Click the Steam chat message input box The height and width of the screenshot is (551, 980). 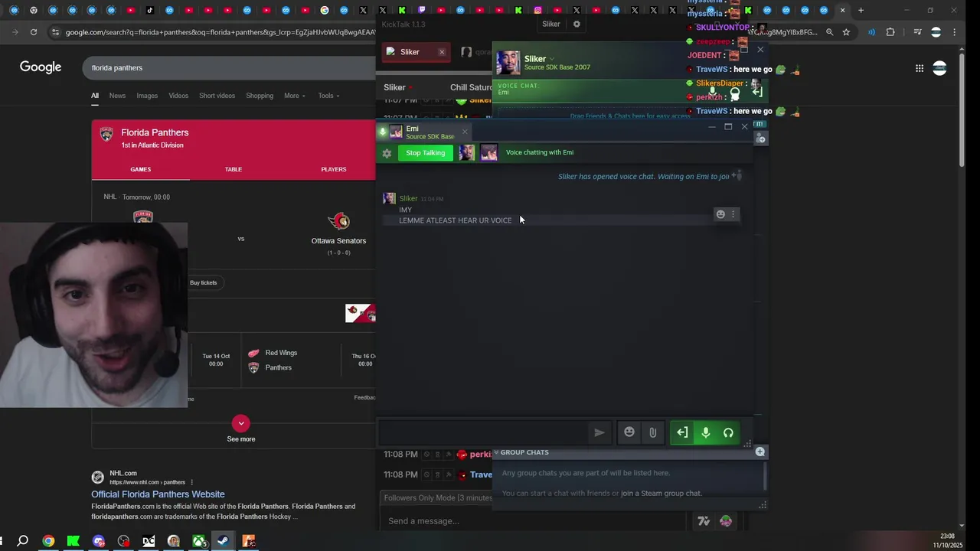tap(484, 432)
